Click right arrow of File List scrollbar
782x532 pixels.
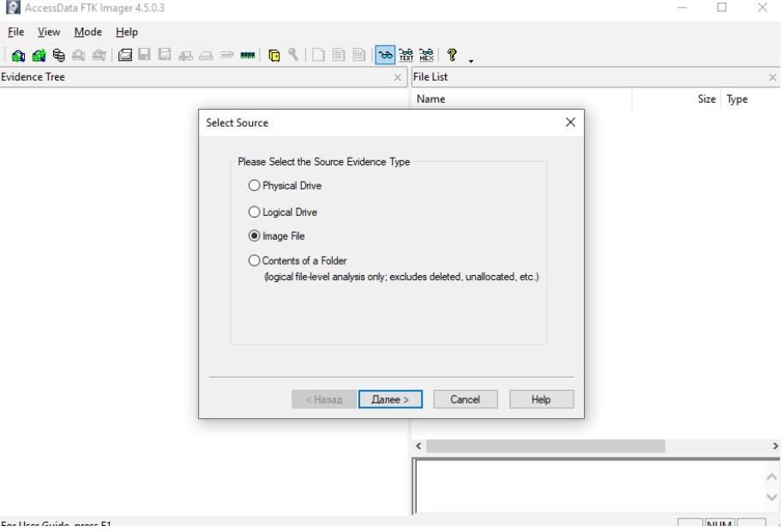coord(775,445)
